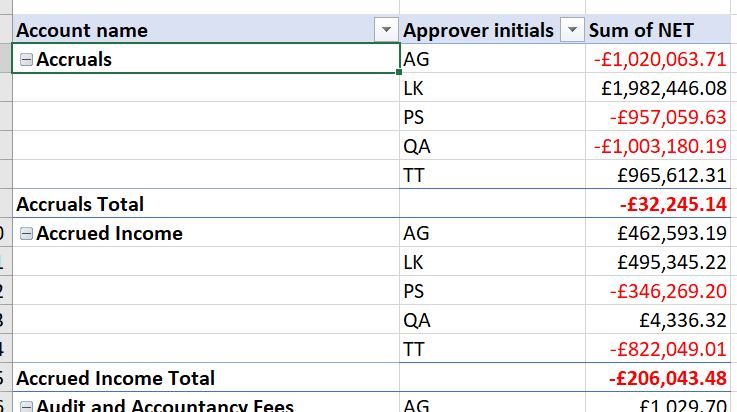Select the Accruals Total value -£32,245.14
This screenshot has height=412, width=737.
coord(672,204)
